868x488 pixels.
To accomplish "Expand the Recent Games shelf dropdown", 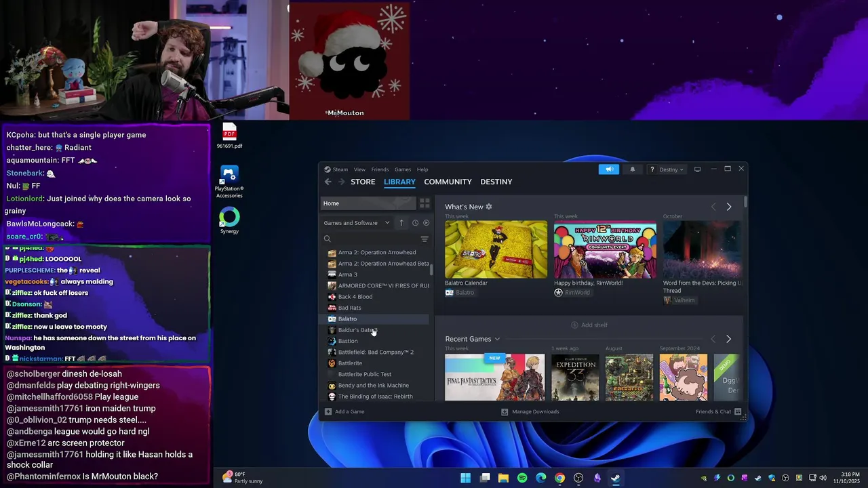I will 497,339.
